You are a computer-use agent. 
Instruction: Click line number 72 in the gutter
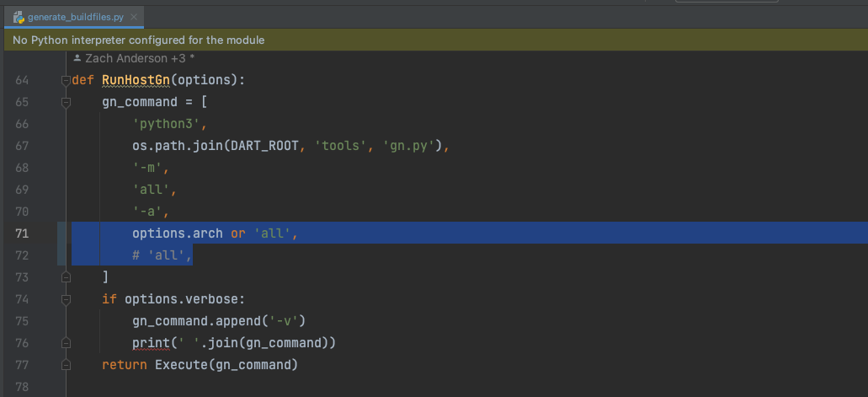point(22,255)
